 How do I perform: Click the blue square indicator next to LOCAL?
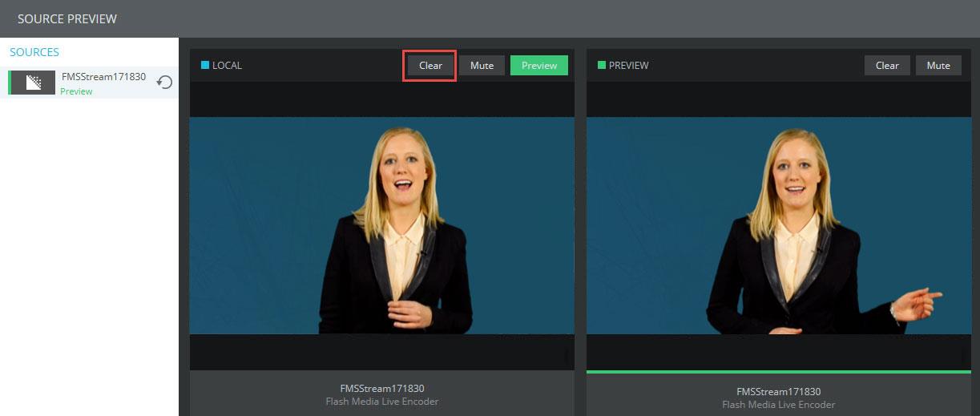click(x=205, y=66)
